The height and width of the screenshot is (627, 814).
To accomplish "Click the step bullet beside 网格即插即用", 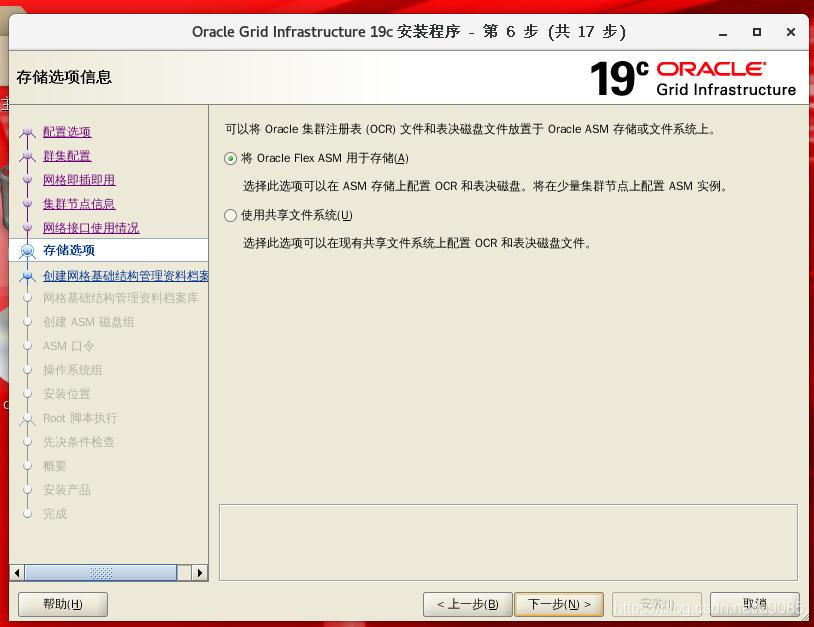I will pos(28,180).
